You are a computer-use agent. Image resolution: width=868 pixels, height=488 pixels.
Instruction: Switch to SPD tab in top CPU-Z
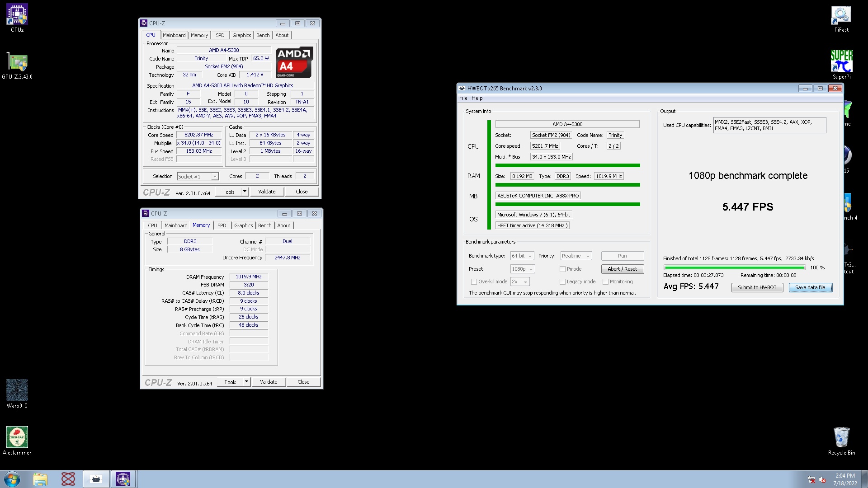[220, 35]
